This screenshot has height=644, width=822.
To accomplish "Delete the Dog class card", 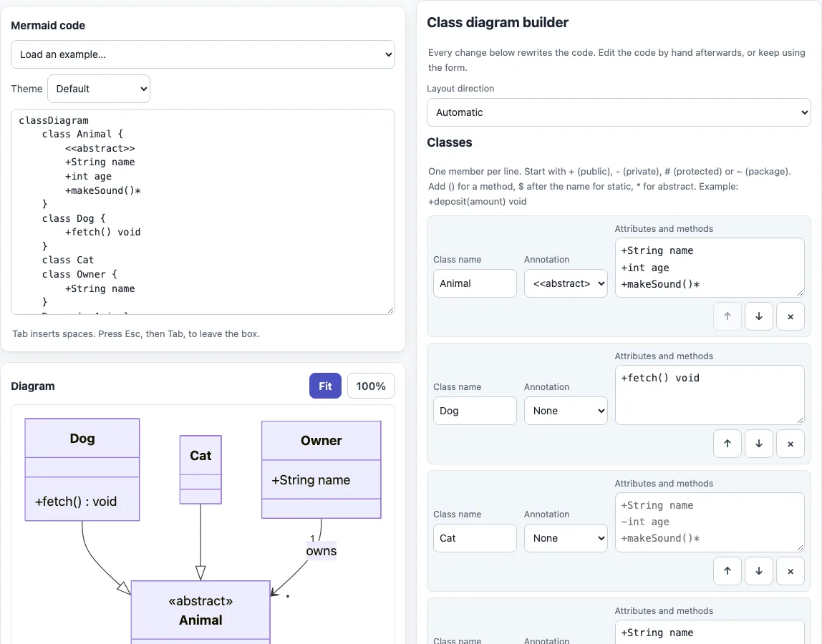I will [x=790, y=444].
